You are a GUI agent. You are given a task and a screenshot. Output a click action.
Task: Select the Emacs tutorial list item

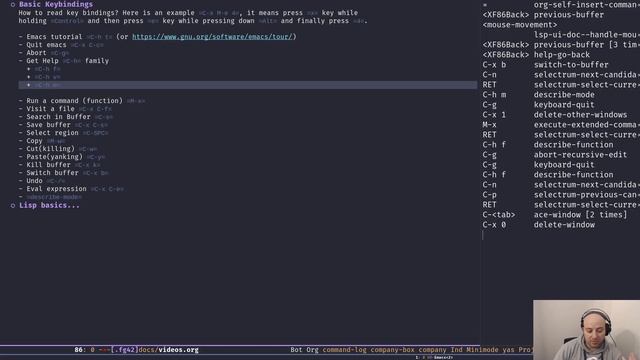coord(158,37)
